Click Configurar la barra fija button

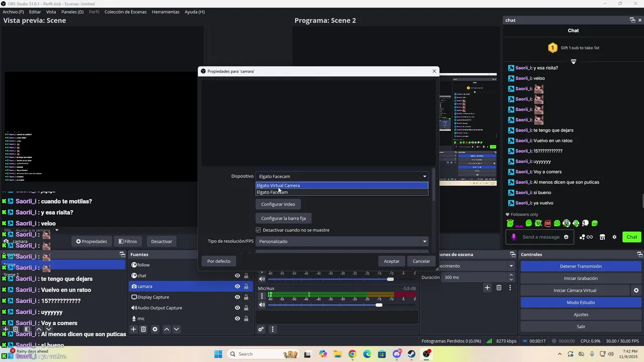tap(284, 218)
